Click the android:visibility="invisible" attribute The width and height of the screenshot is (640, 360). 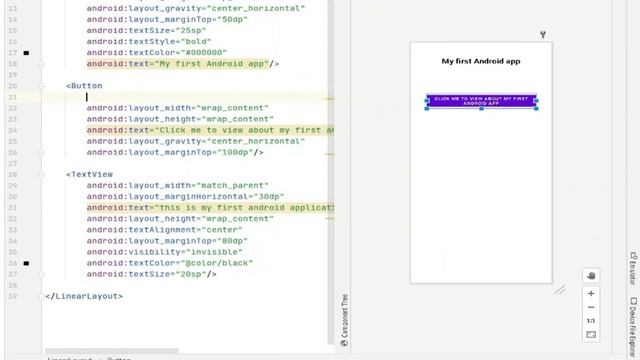(x=164, y=252)
